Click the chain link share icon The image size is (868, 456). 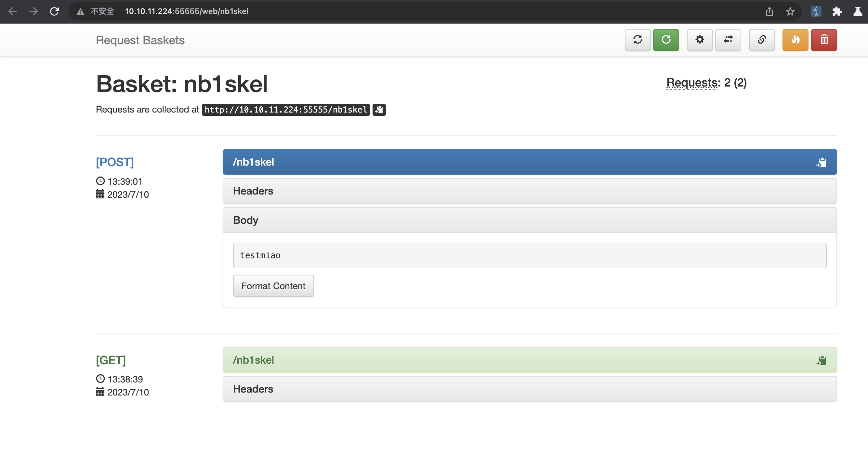(761, 40)
